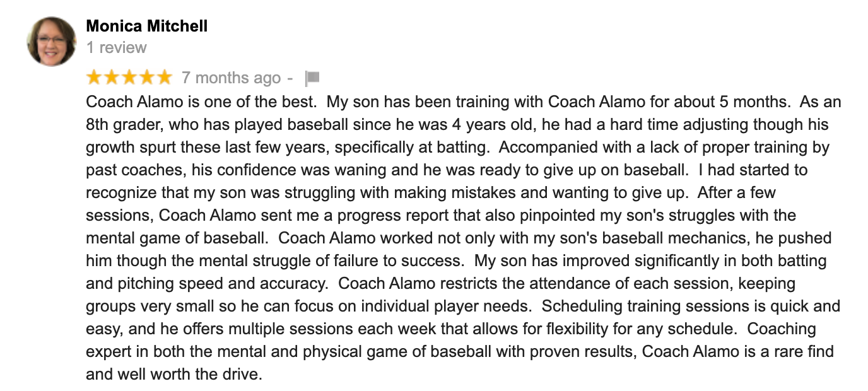Click the third gold rating star
This screenshot has height=391, width=868.
pos(129,77)
